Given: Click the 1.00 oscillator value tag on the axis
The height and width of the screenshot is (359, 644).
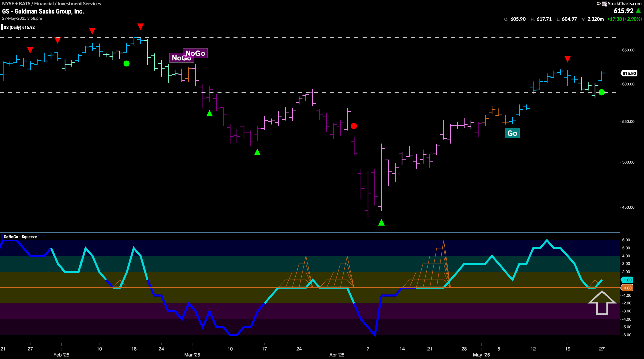Looking at the screenshot, I should coord(627,280).
